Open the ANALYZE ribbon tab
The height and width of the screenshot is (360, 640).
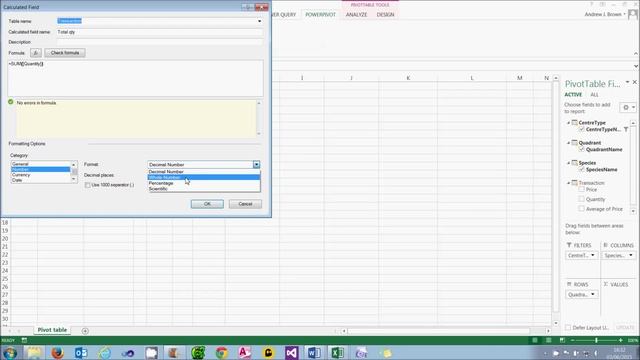356,15
